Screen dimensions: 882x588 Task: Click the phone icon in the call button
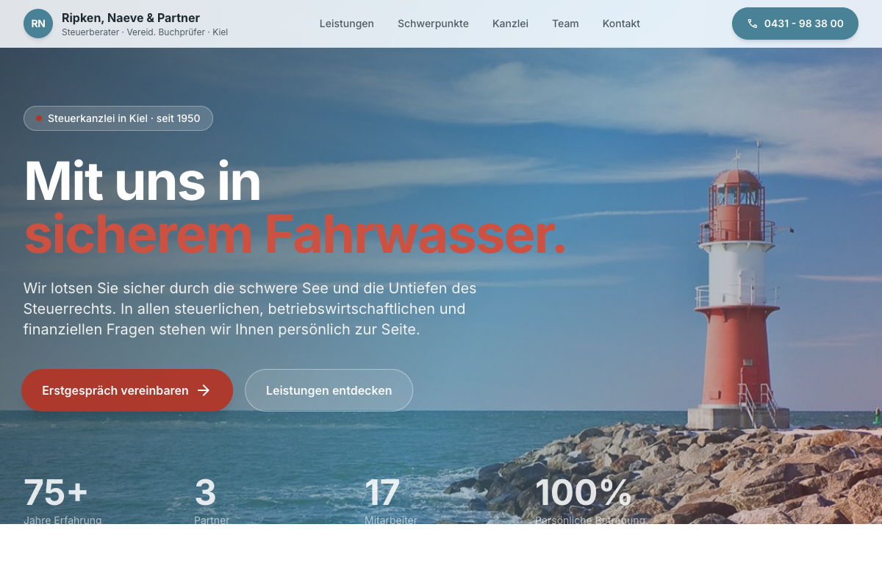click(752, 23)
